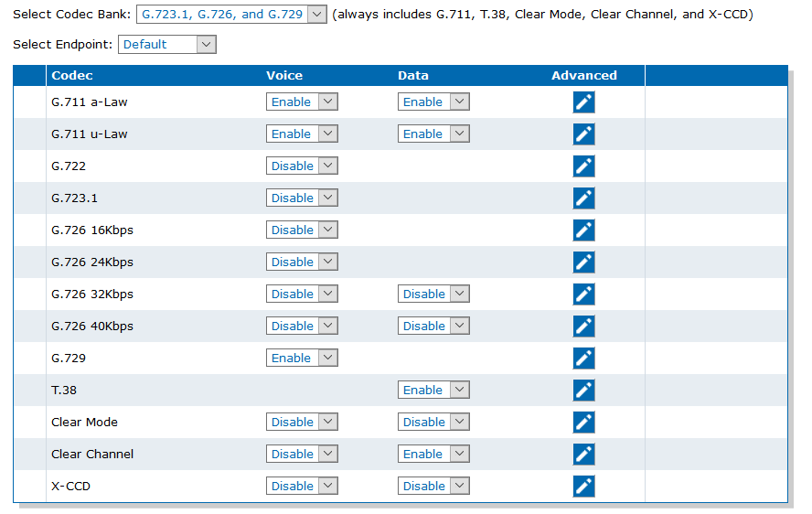Click Clear Channel advanced edit icon
This screenshot has width=812, height=514.
[x=583, y=455]
